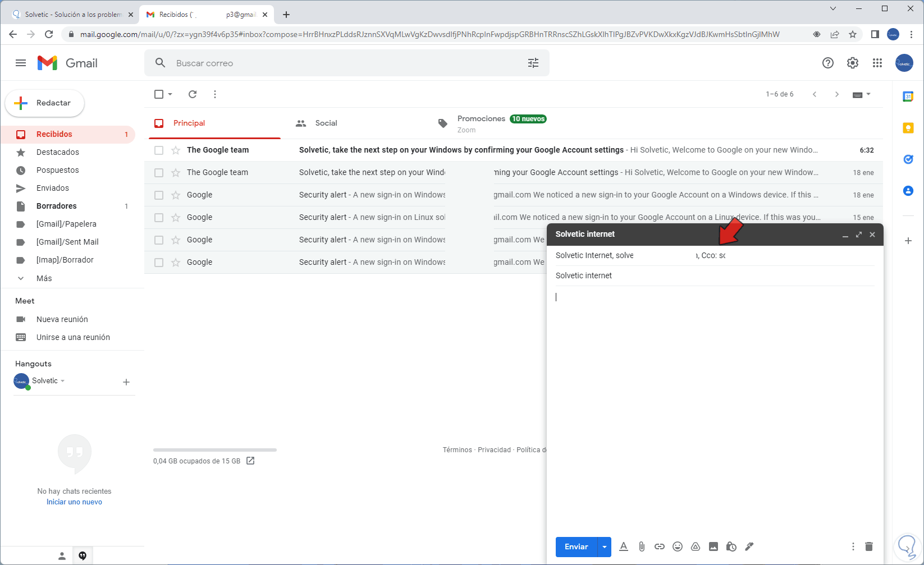Viewport: 924px width, 565px height.
Task: Open compose more options menu
Action: (853, 547)
